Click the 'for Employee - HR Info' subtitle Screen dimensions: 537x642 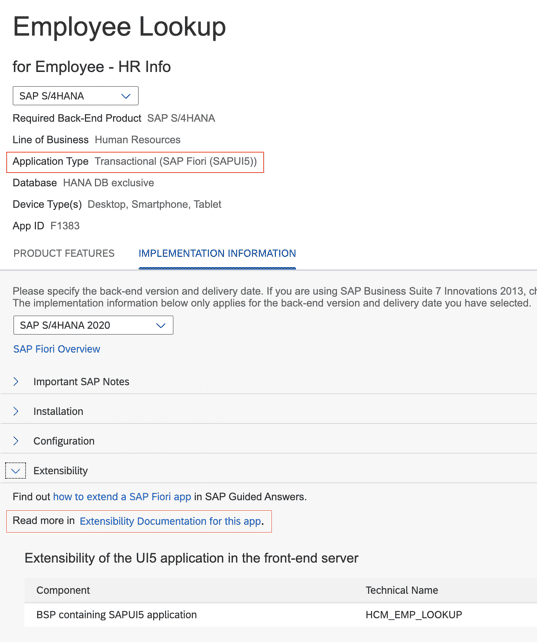coord(92,67)
